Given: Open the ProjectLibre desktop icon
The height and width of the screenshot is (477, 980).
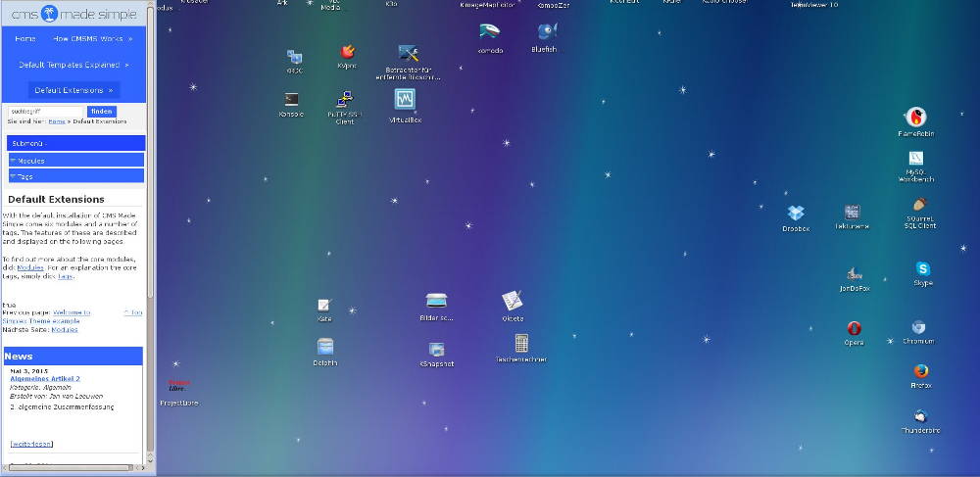Looking at the screenshot, I should coord(178,385).
